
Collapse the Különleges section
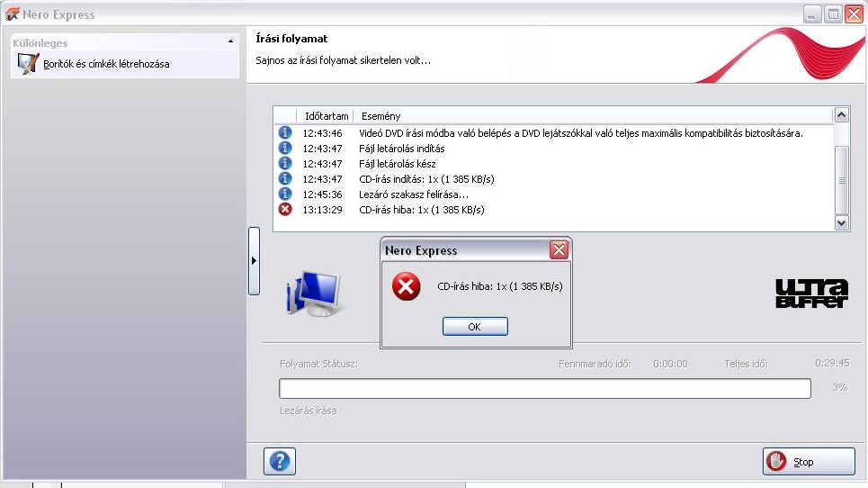point(230,41)
